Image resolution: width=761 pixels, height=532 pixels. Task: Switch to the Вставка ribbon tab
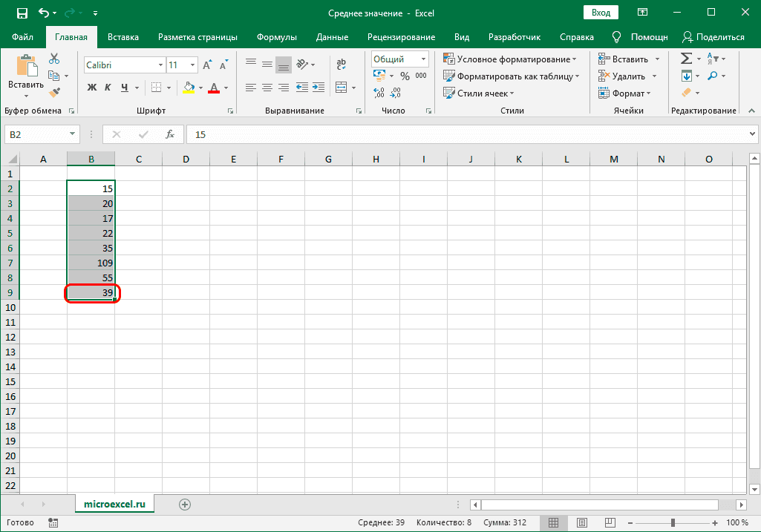[x=123, y=36]
